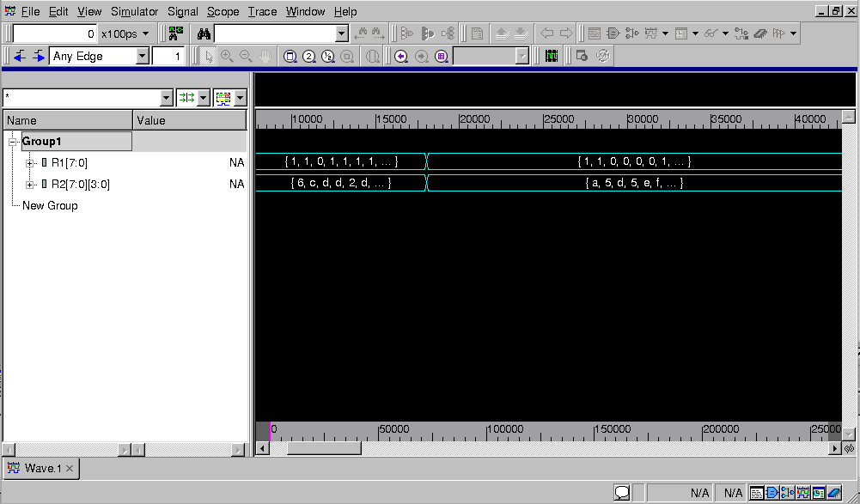Select the pointer cursor tool
Viewport: 860px width, 504px height.
point(209,56)
